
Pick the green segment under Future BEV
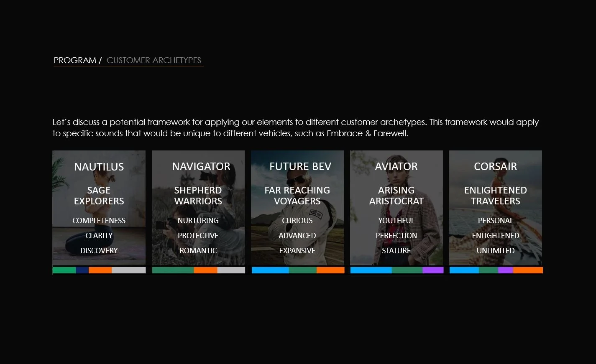coord(303,270)
